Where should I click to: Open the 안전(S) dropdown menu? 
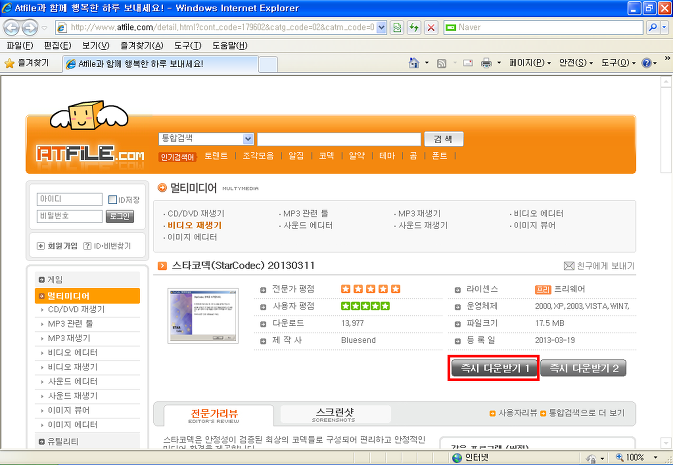(576, 63)
